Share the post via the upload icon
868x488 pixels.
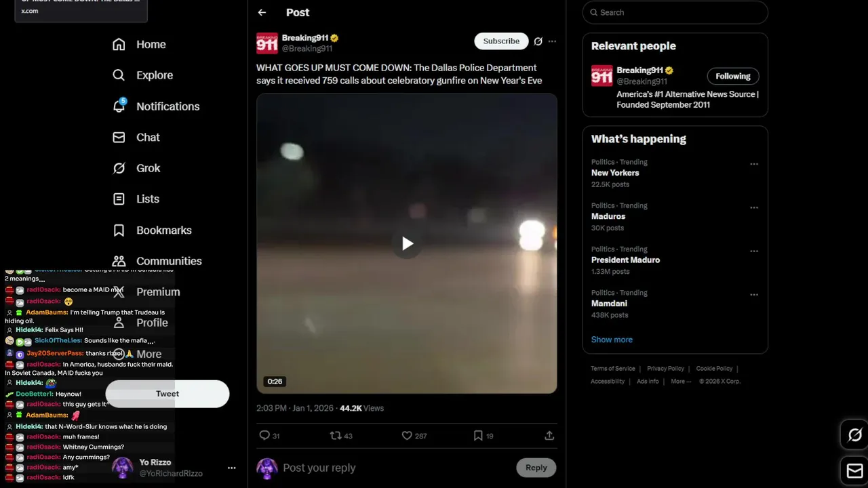(549, 436)
